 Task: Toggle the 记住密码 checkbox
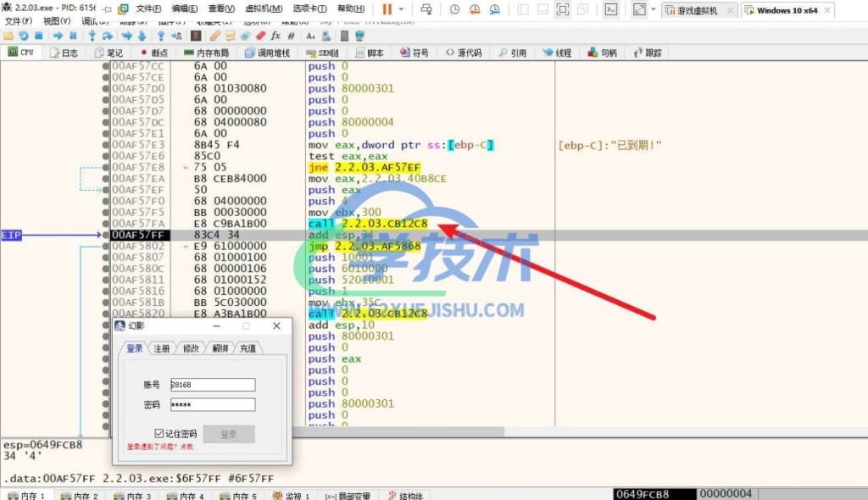pos(159,433)
